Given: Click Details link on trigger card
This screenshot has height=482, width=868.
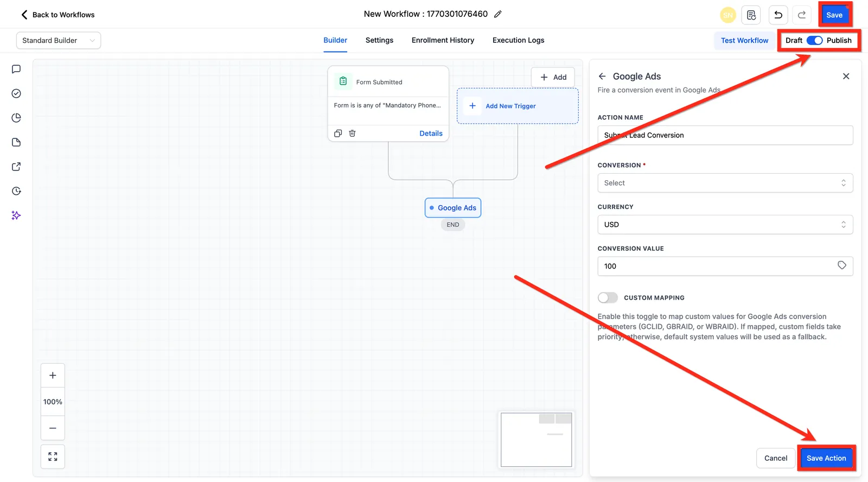Looking at the screenshot, I should pyautogui.click(x=431, y=134).
